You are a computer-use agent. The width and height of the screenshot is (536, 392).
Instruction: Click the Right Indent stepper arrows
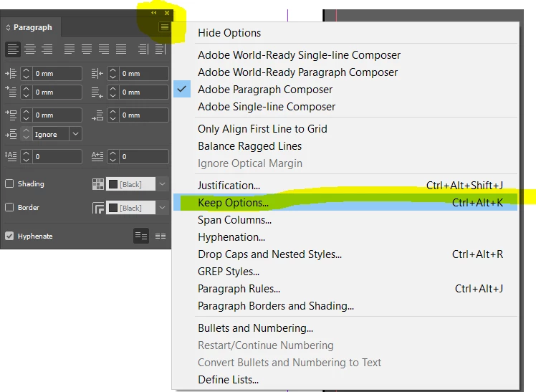click(x=113, y=74)
